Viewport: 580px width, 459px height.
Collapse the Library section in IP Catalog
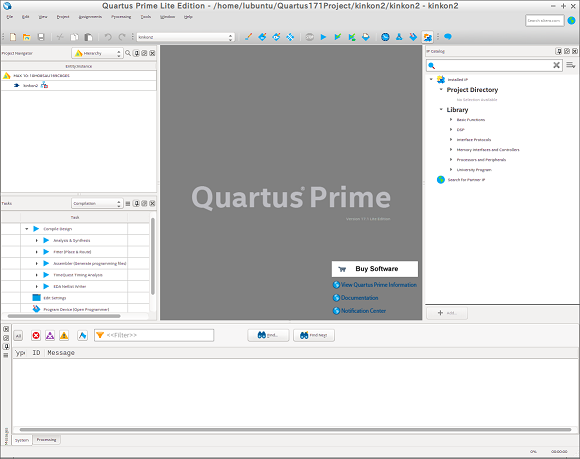pos(441,109)
